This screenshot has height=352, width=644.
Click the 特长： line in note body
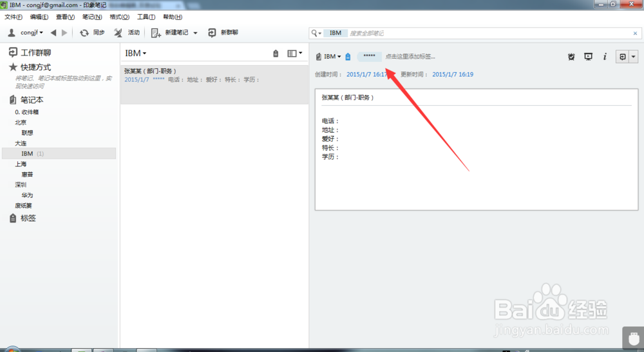[330, 148]
